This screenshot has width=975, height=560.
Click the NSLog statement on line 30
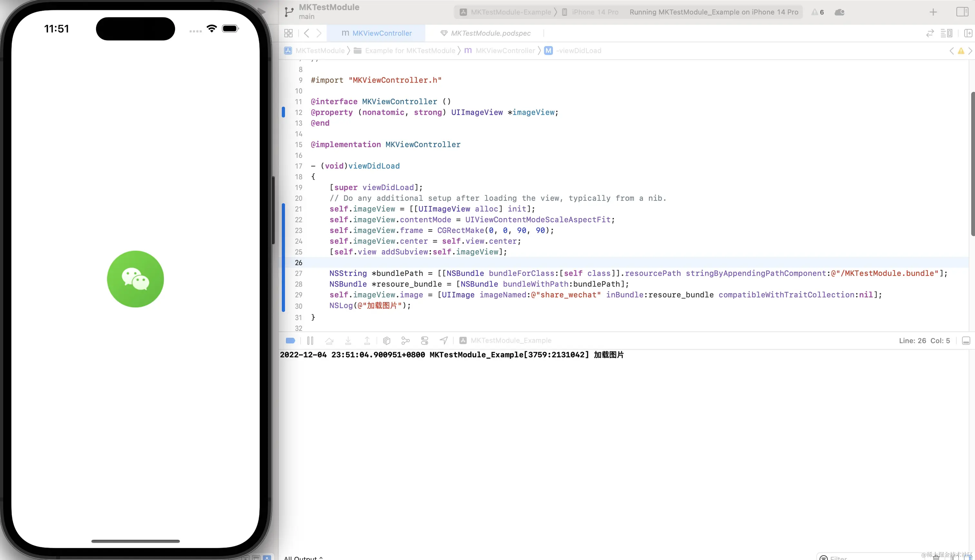click(x=370, y=306)
